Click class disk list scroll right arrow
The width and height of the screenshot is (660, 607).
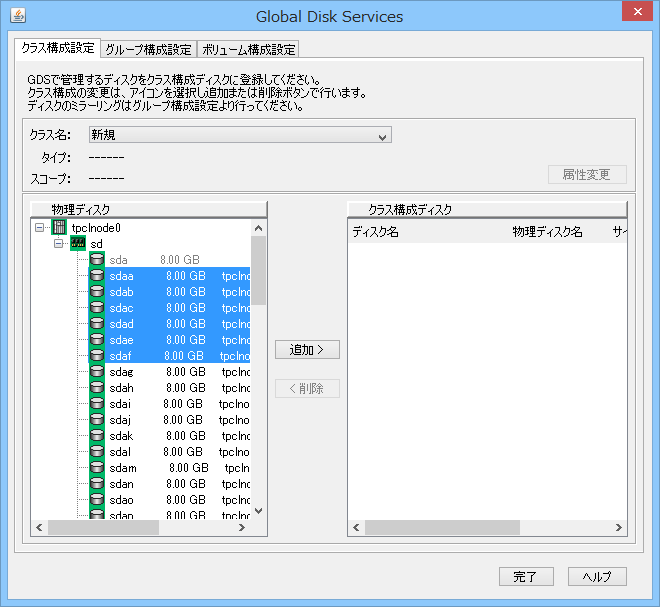click(x=618, y=527)
